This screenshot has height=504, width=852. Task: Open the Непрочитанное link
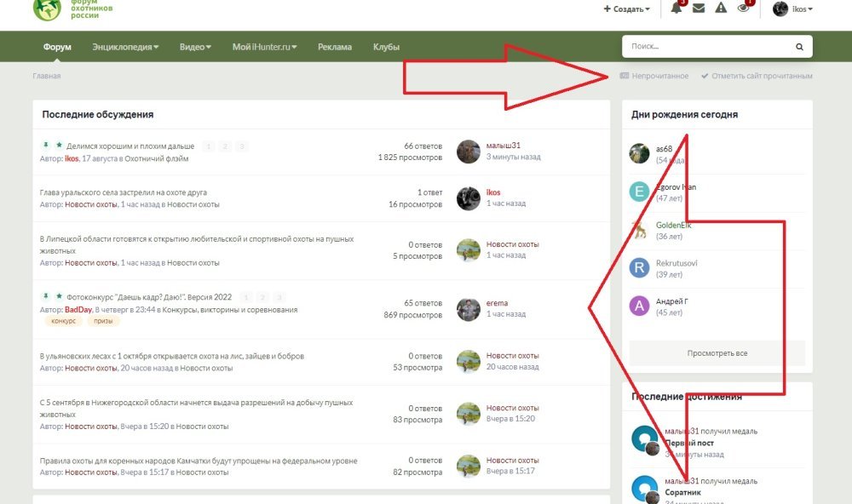[654, 76]
